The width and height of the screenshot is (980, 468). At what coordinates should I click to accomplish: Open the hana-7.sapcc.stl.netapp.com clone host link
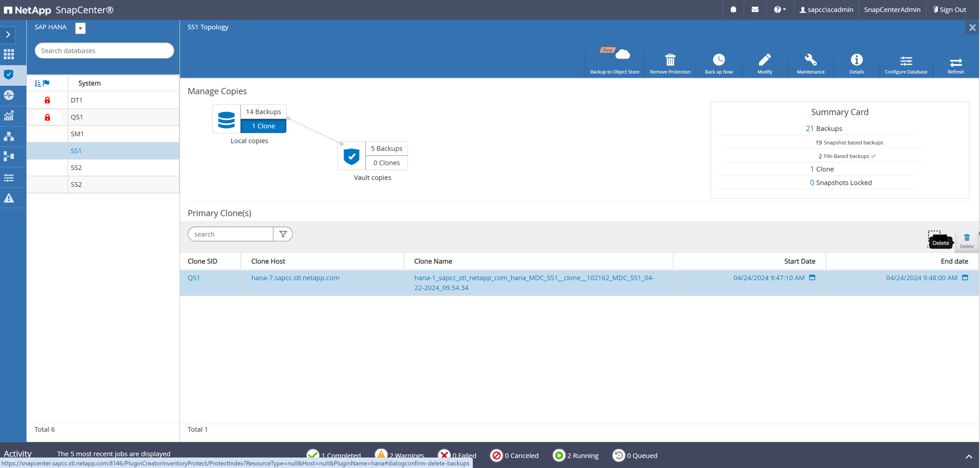pos(295,278)
